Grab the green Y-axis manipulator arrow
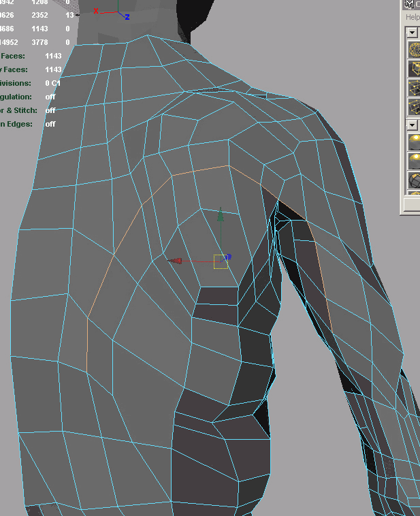Screen dimensions: 420x516 point(220,216)
